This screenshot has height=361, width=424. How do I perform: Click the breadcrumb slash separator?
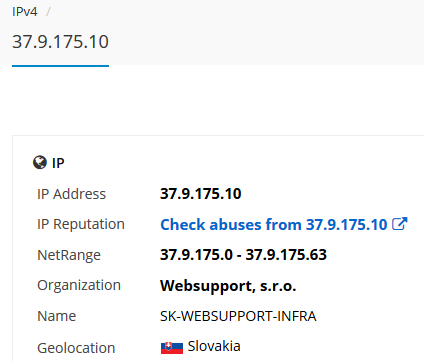click(x=48, y=12)
